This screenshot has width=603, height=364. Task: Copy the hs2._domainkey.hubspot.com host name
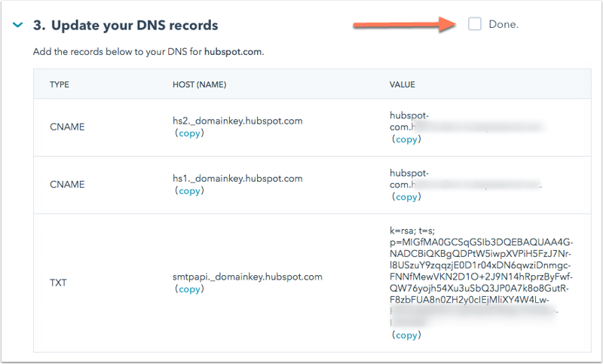tap(189, 133)
